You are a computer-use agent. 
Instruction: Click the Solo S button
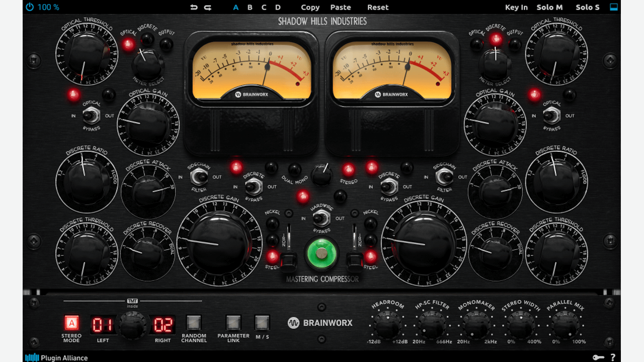[x=588, y=7]
